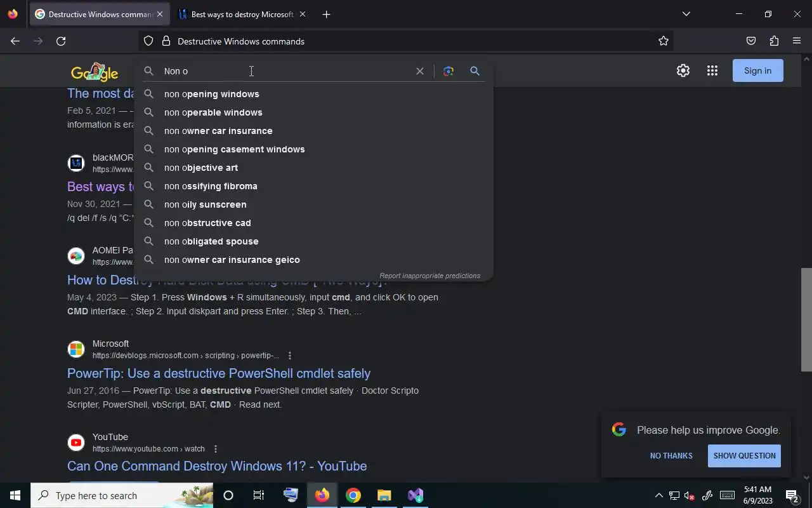Submit search with blue magnifier icon
This screenshot has height=508, width=812.
475,71
